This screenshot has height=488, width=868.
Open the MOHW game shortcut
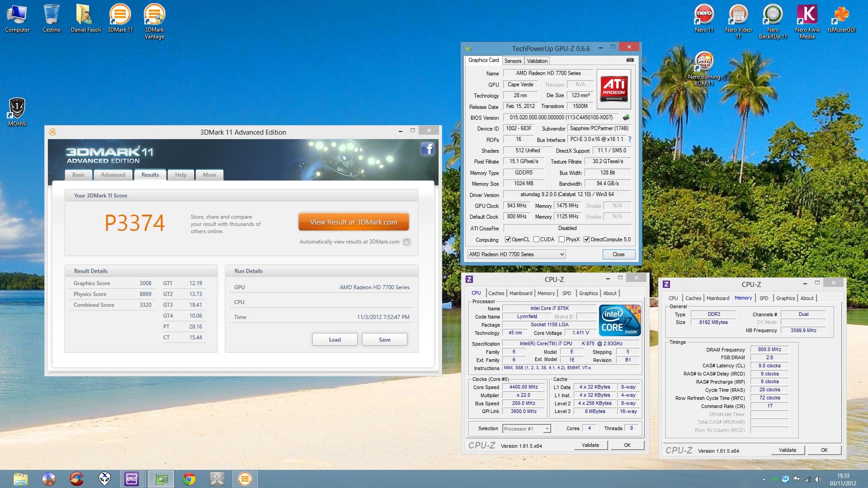pyautogui.click(x=17, y=112)
